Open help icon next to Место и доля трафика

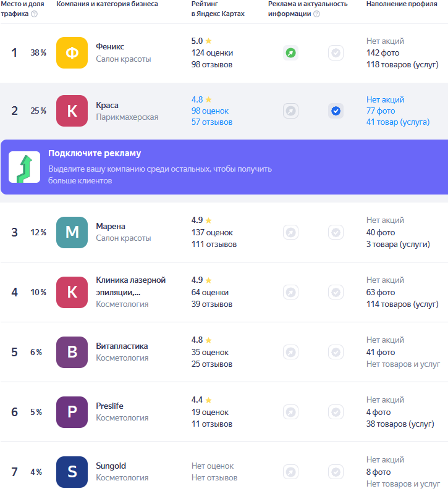pos(35,14)
